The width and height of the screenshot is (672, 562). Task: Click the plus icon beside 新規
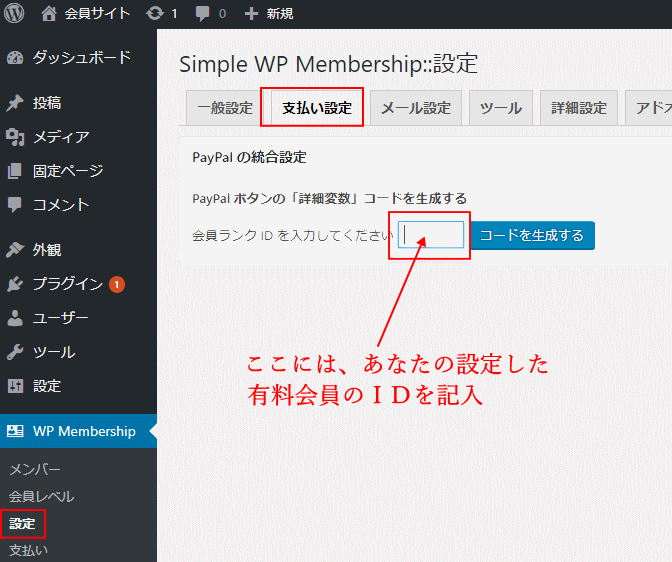click(x=251, y=14)
